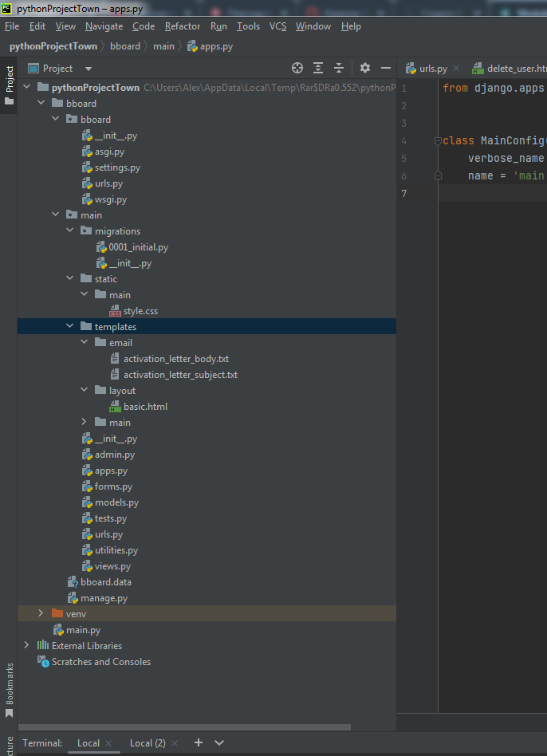
Task: Select Scratches and Consoles node
Action: tap(101, 661)
